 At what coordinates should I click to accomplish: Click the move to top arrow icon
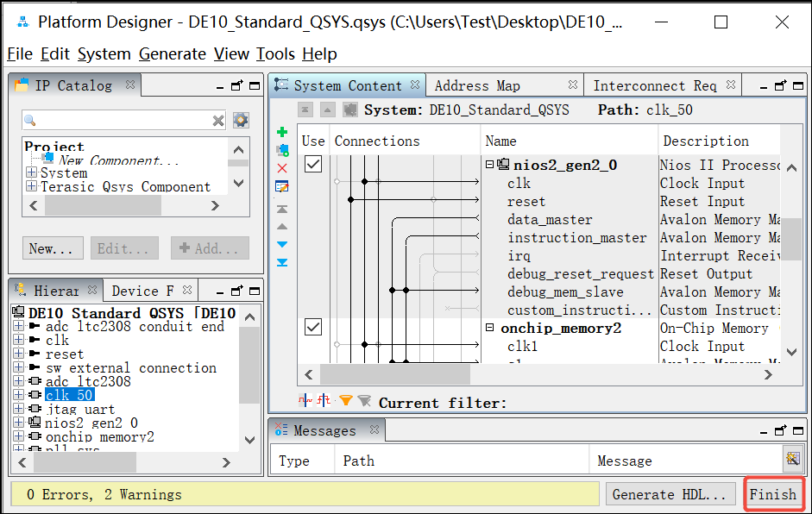coord(282,209)
